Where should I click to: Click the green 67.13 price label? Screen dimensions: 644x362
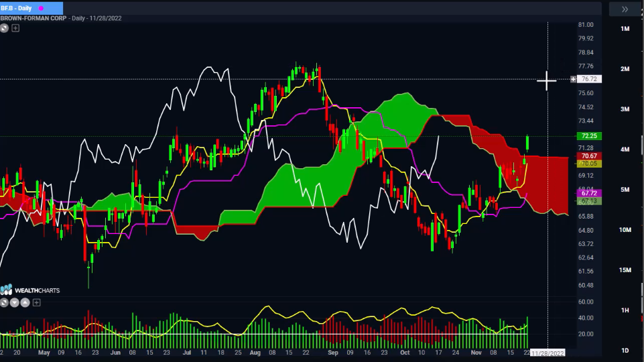[589, 201]
